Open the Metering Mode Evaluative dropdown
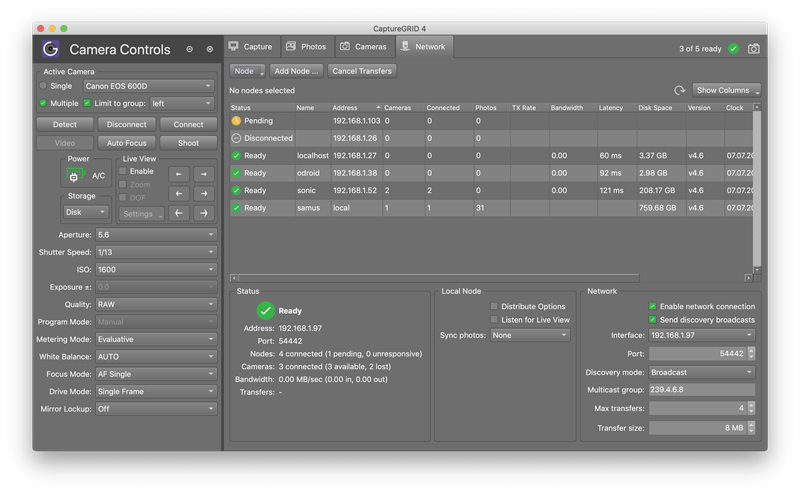The height and width of the screenshot is (494, 800). point(156,339)
